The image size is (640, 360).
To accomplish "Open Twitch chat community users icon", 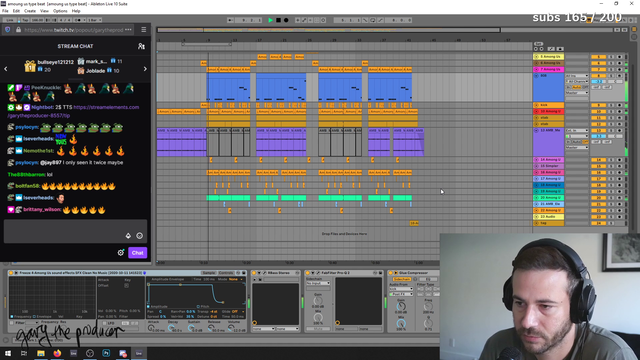I will pyautogui.click(x=141, y=46).
